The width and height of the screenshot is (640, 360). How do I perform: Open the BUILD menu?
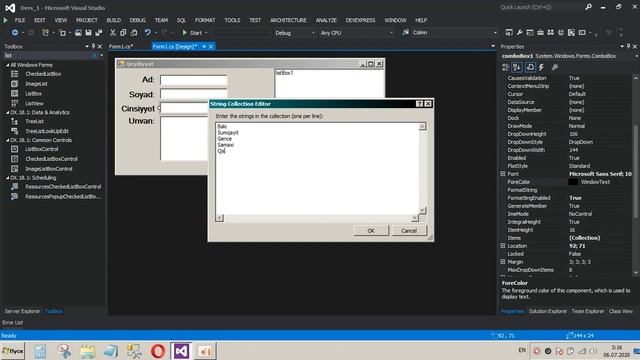click(113, 20)
